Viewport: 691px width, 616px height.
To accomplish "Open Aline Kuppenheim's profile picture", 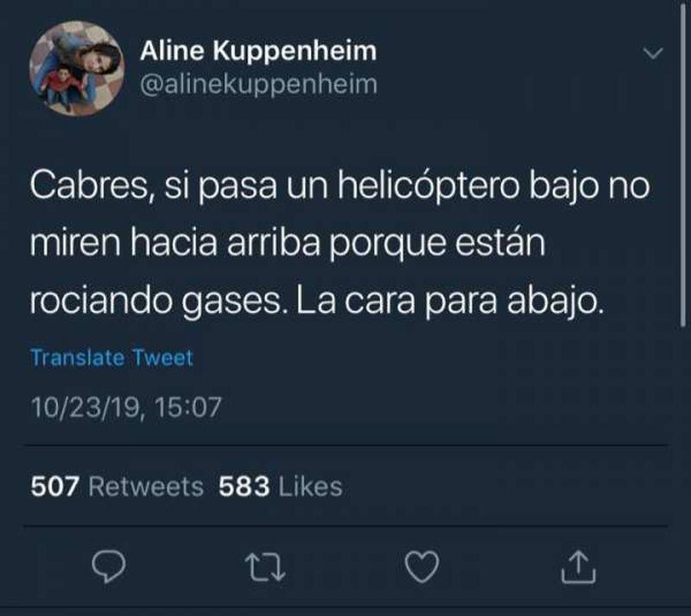I will tap(77, 68).
